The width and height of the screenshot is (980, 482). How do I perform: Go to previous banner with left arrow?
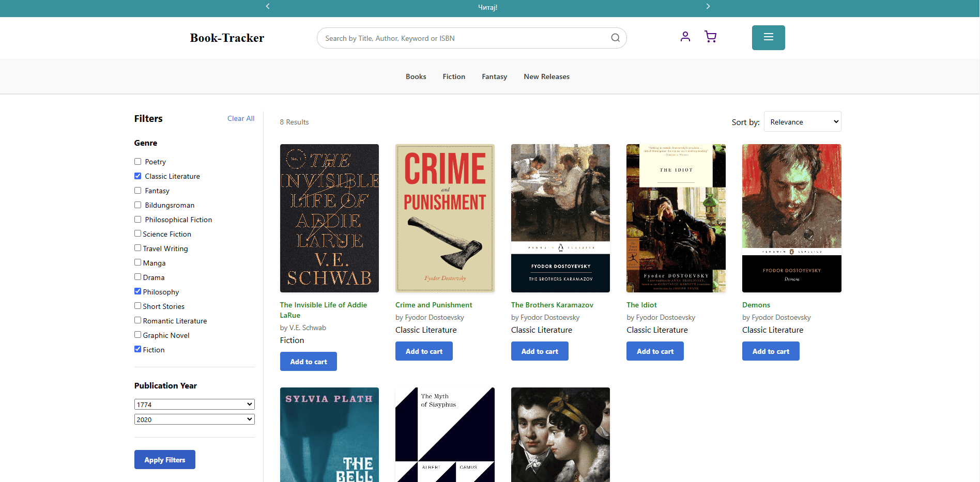click(x=268, y=7)
